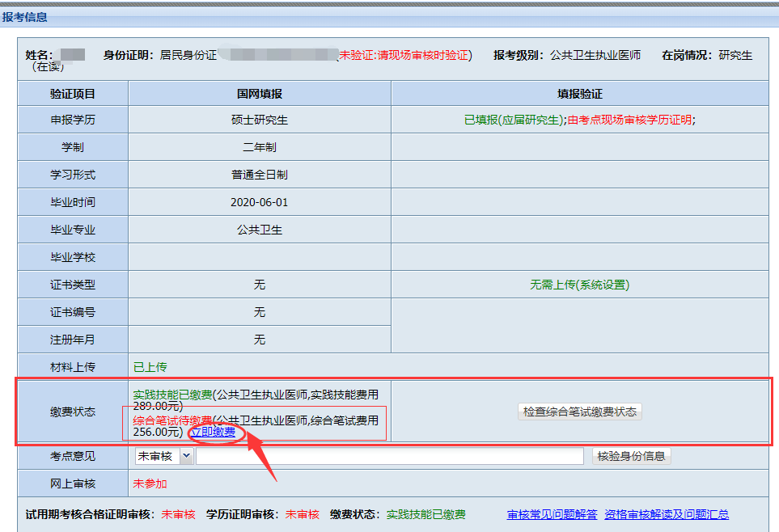Click the 2020-06-01 graduation date cell
This screenshot has width=779, height=532.
pos(259,202)
